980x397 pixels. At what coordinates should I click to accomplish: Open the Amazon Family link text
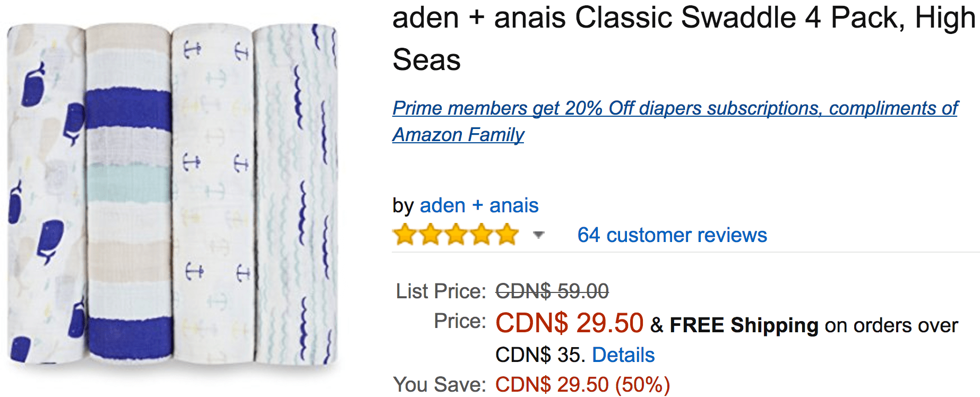(458, 135)
